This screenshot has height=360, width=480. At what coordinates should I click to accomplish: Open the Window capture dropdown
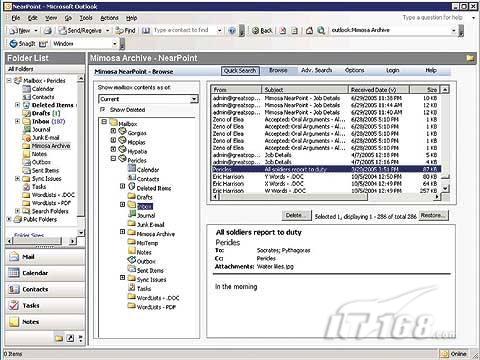[114, 44]
